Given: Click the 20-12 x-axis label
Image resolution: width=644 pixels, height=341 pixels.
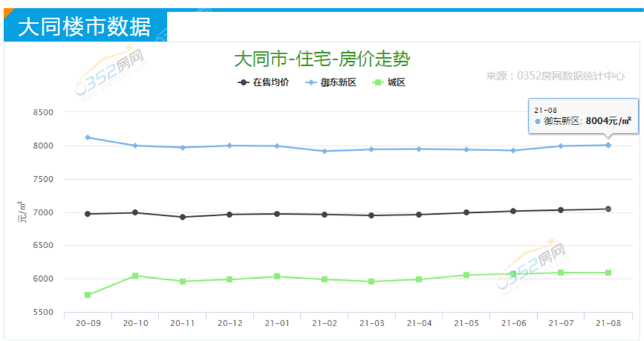Looking at the screenshot, I should click(x=230, y=322).
